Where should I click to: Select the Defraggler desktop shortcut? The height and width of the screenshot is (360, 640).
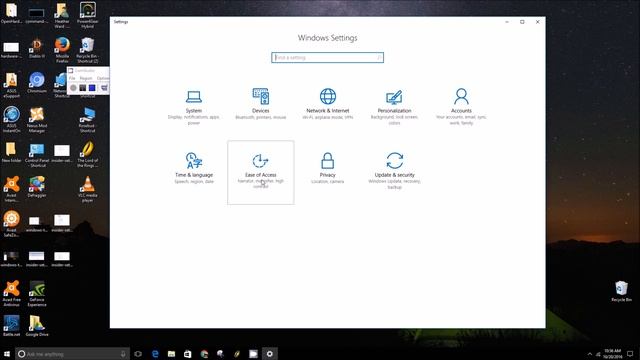coord(37,187)
